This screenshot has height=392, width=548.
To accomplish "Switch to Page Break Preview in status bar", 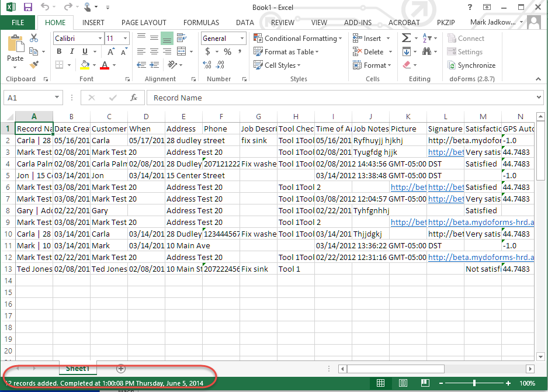I will pos(425,383).
